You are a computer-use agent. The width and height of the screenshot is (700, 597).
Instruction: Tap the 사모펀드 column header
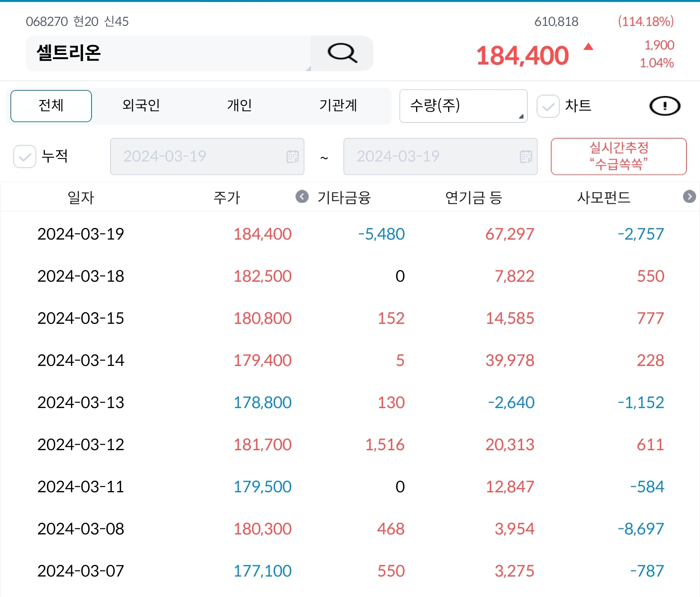[604, 197]
